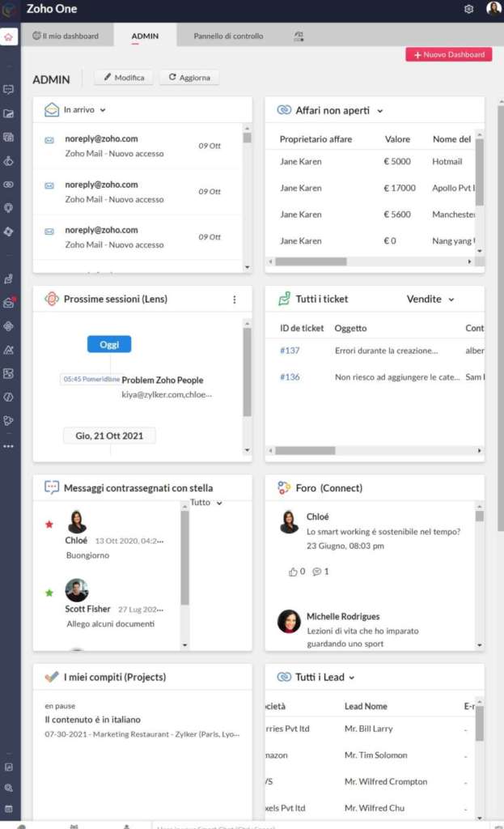The width and height of the screenshot is (504, 829).
Task: Open the chat icon in the left sidebar
Action: [8, 89]
